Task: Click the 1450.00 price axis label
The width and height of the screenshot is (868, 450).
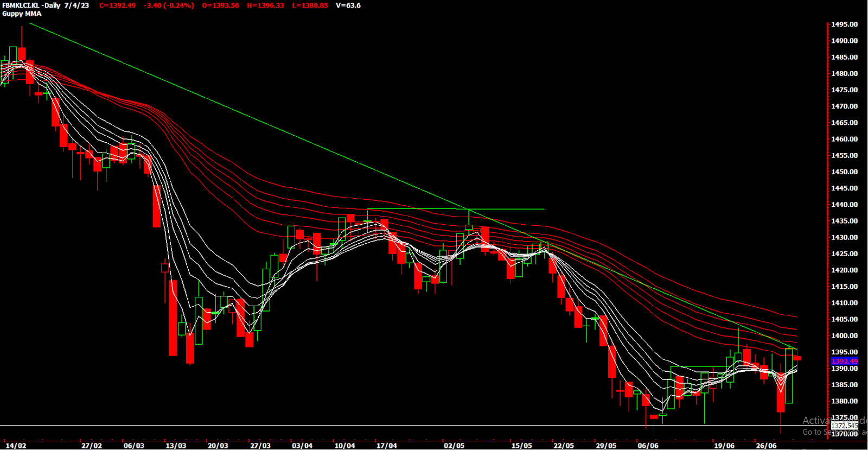Action: tap(845, 172)
